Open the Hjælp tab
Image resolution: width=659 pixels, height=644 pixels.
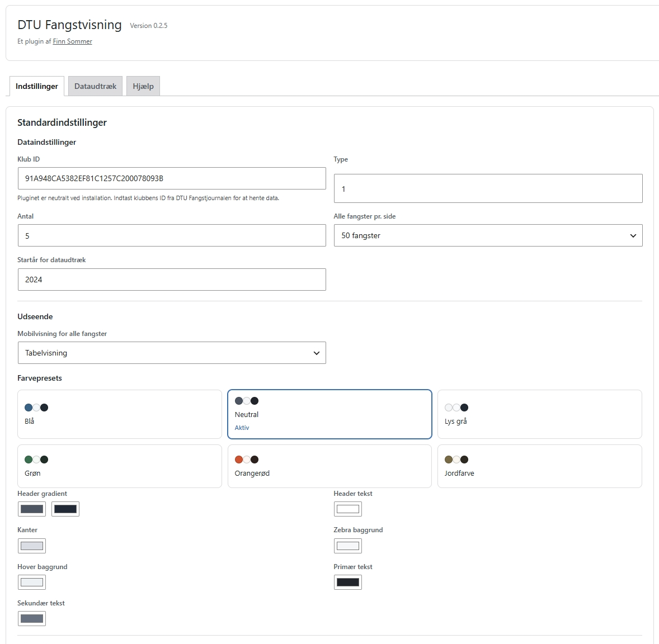(143, 86)
